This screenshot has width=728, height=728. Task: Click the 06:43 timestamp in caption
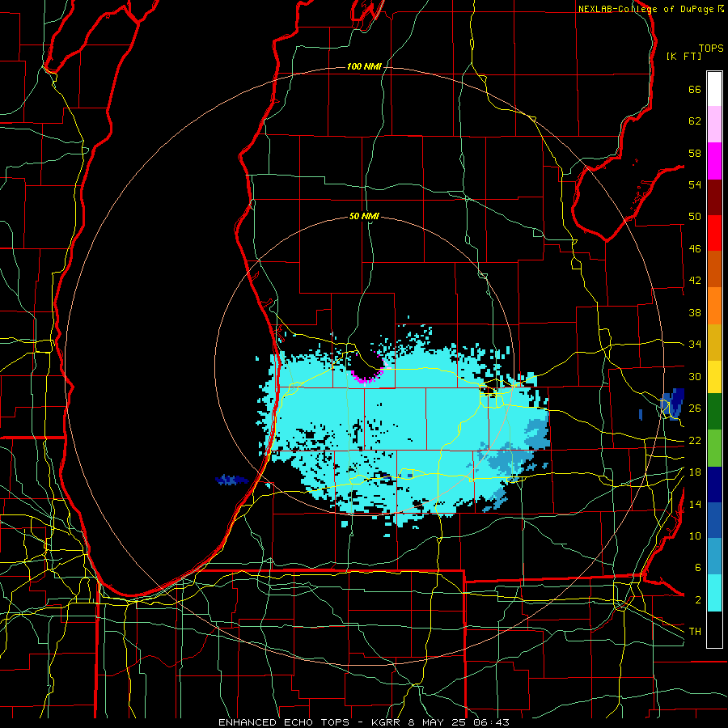pyautogui.click(x=491, y=722)
